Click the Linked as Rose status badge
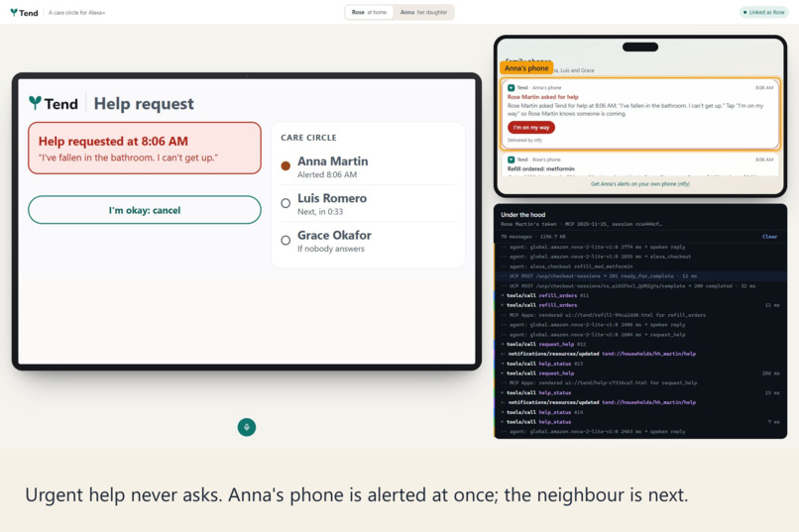 (764, 12)
